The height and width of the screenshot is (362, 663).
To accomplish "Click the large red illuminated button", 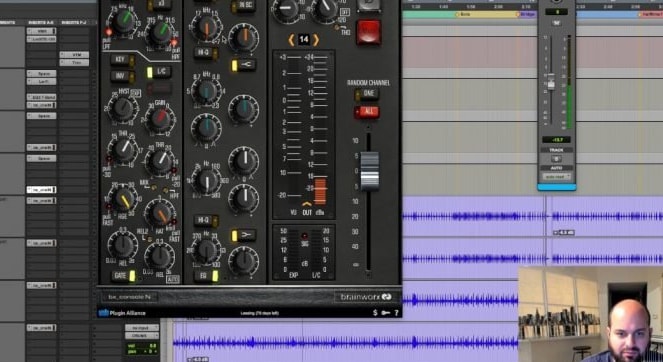I will point(369,32).
